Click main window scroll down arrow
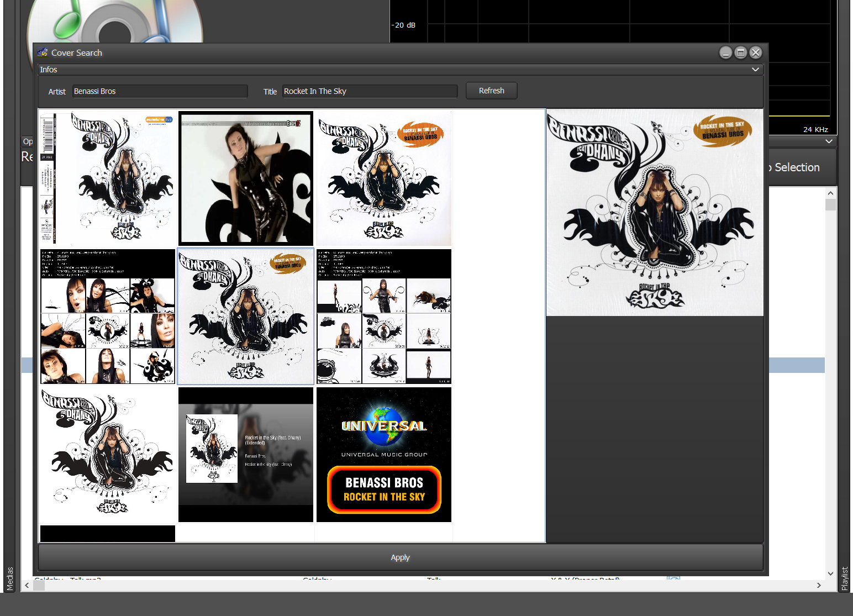853x616 pixels. pos(830,573)
